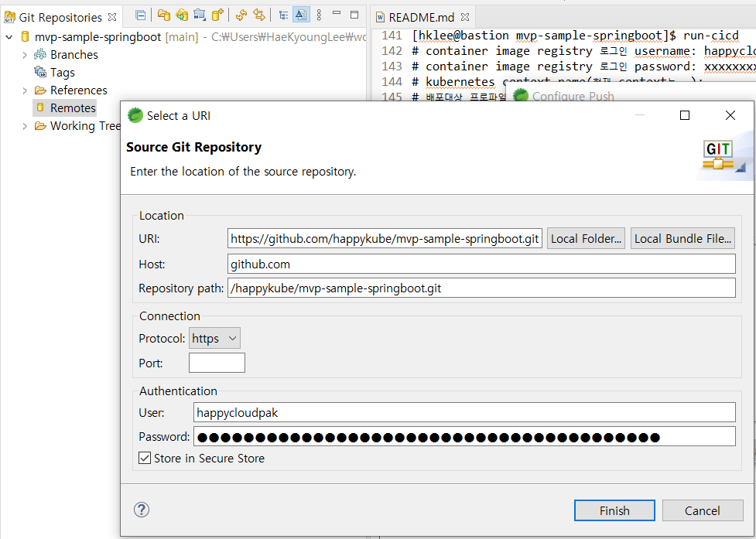Viewport: 756px width, 539px height.
Task: Click the Cancel button
Action: (x=703, y=510)
